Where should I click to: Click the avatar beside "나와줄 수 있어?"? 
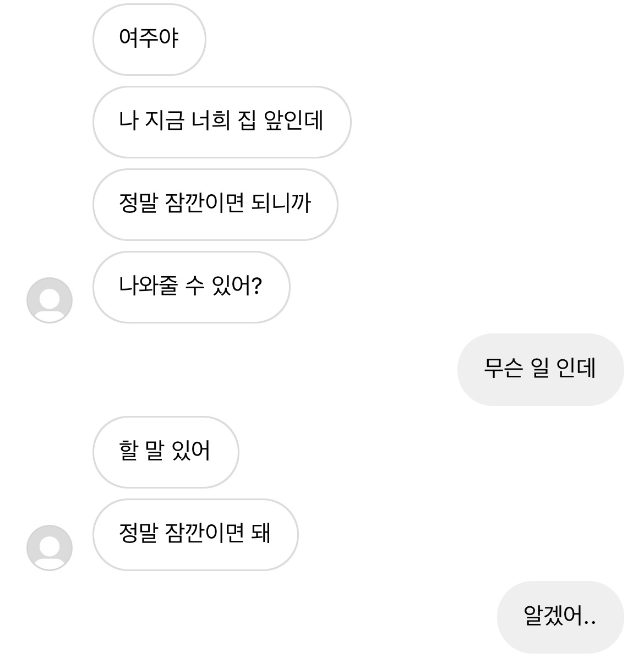pyautogui.click(x=50, y=300)
